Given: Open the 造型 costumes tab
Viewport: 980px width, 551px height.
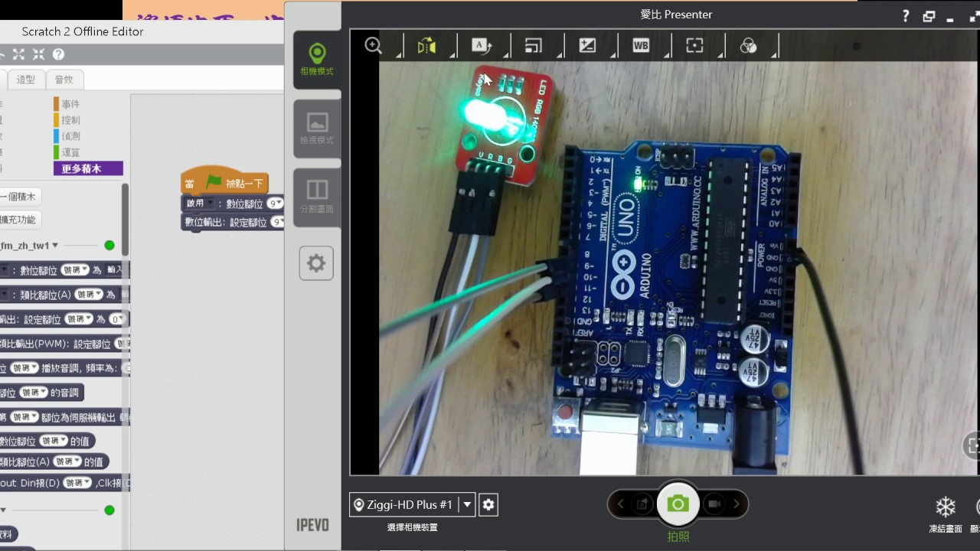Looking at the screenshot, I should [26, 80].
